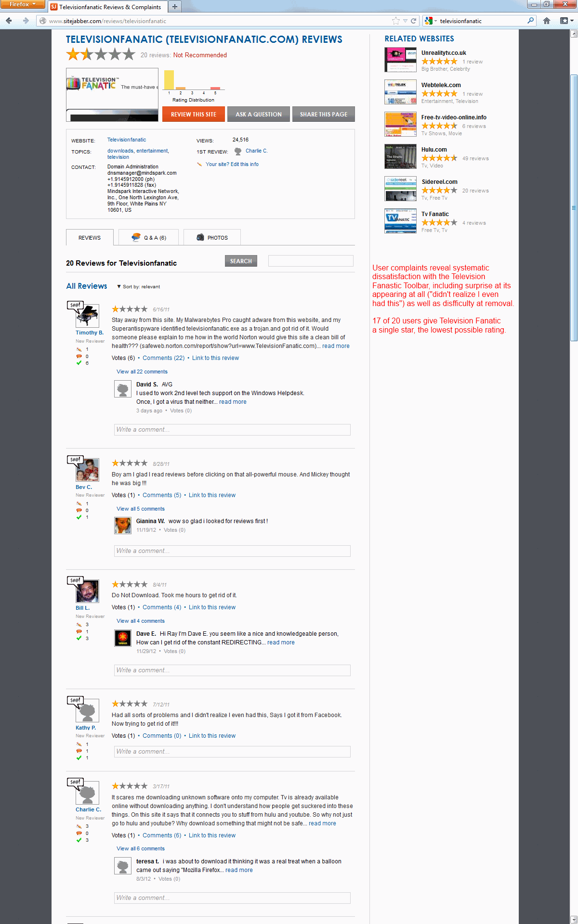Switch to the Reviews tab

point(90,238)
